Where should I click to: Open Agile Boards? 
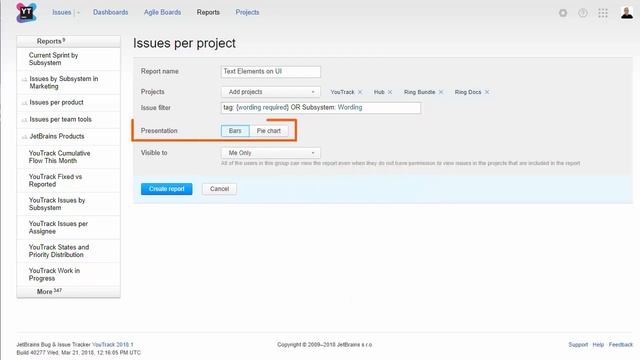pyautogui.click(x=162, y=13)
